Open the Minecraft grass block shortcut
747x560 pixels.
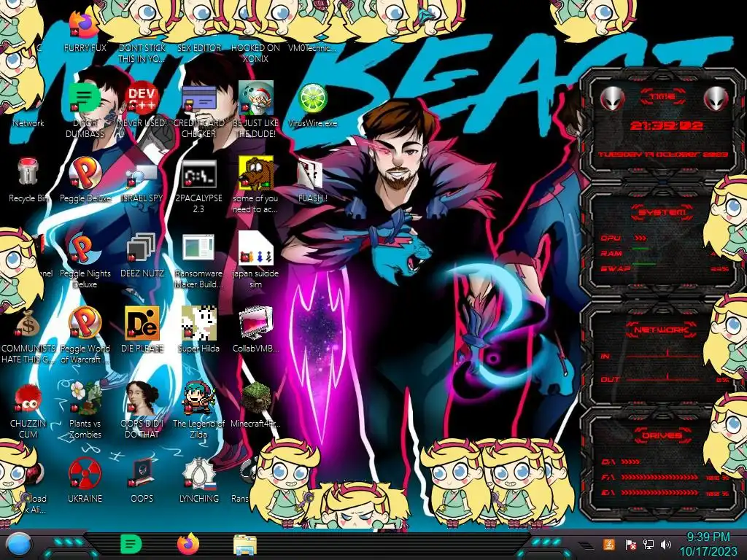[256, 398]
